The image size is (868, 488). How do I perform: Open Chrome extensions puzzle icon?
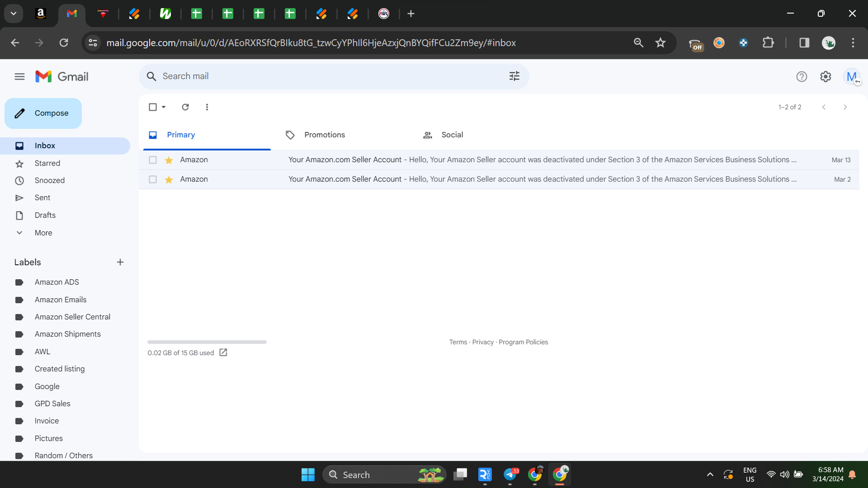point(768,43)
